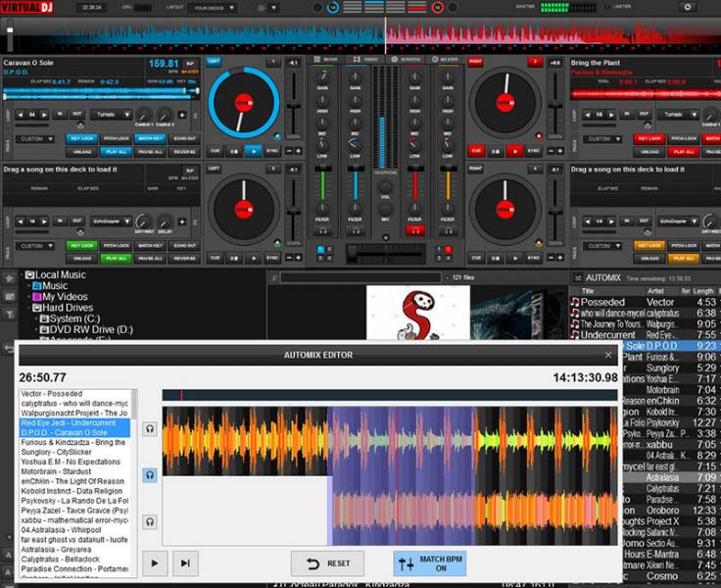Play the empty bottom-right orange deck
The height and width of the screenshot is (588, 721).
514,258
